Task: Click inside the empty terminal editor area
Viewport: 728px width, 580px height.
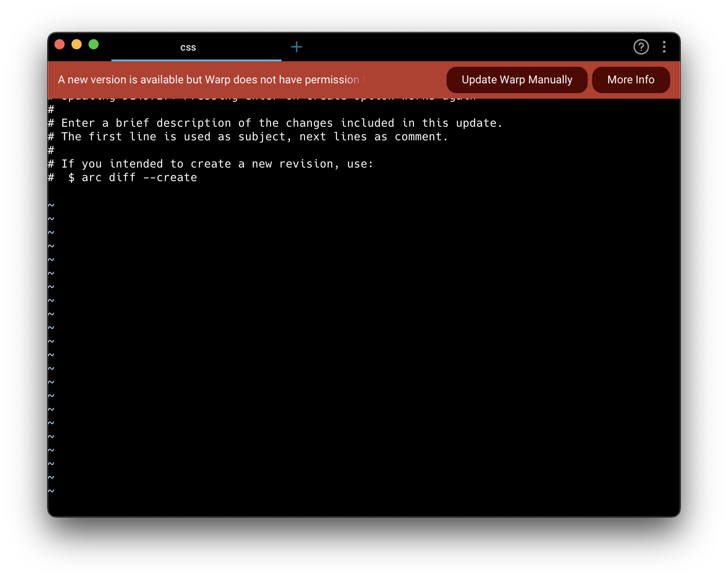Action: [x=340, y=340]
